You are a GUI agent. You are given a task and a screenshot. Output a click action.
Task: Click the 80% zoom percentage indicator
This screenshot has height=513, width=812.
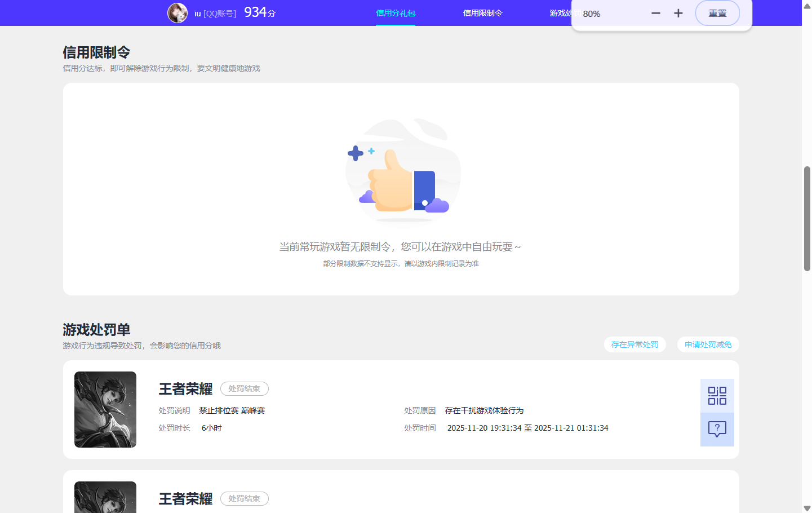click(591, 13)
